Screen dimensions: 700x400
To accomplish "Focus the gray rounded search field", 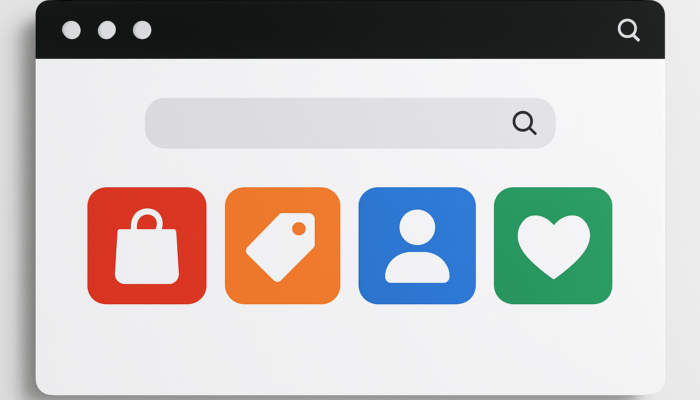I will pos(350,123).
